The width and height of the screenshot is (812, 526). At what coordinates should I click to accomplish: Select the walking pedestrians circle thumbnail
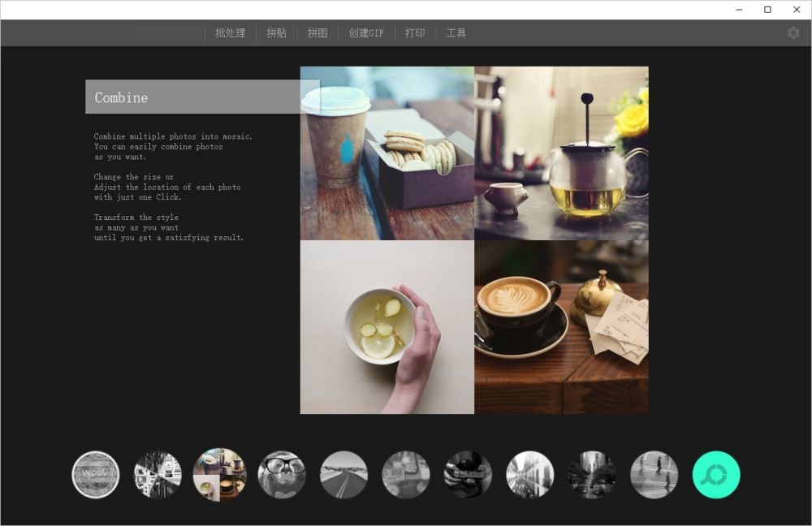[x=654, y=475]
